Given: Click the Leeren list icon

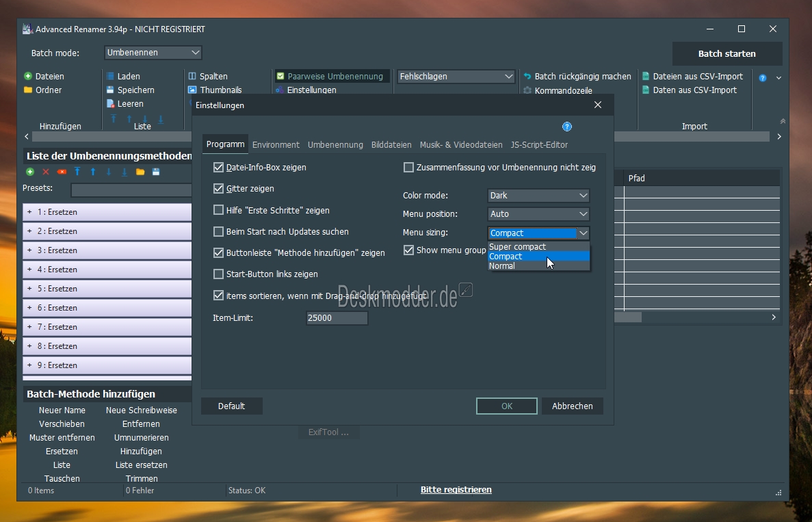Looking at the screenshot, I should 109,103.
